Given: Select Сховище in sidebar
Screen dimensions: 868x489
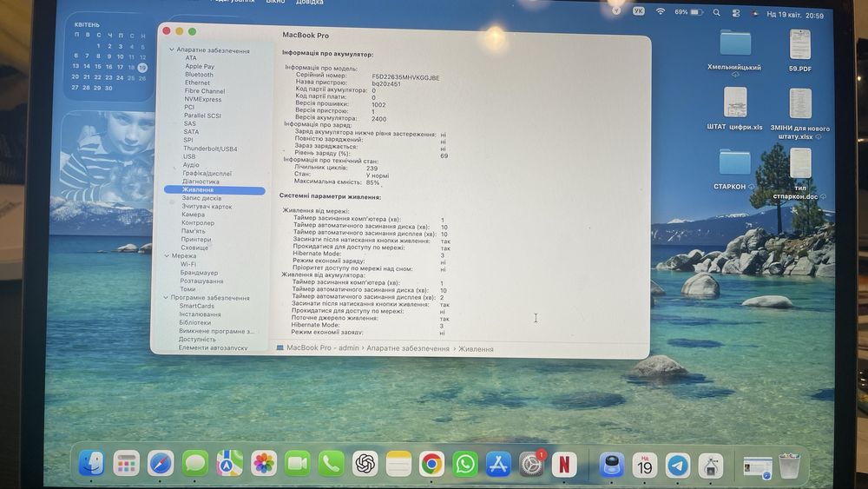Looking at the screenshot, I should point(194,248).
